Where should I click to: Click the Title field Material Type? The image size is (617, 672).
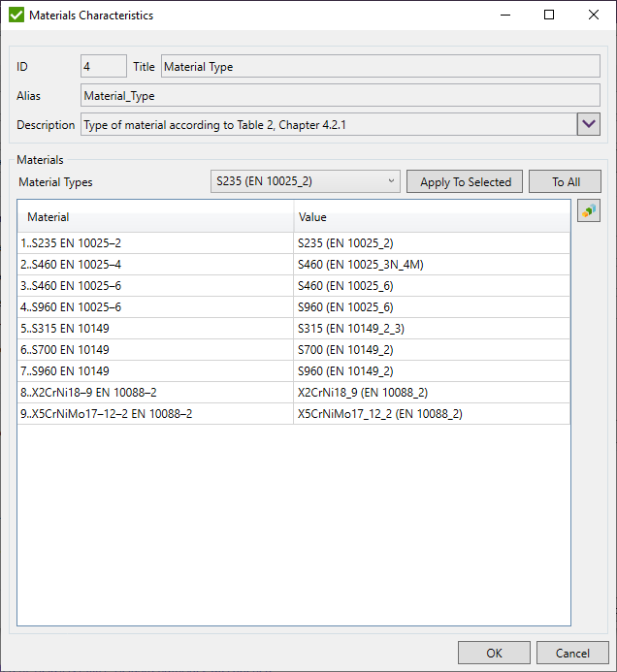[x=379, y=67]
